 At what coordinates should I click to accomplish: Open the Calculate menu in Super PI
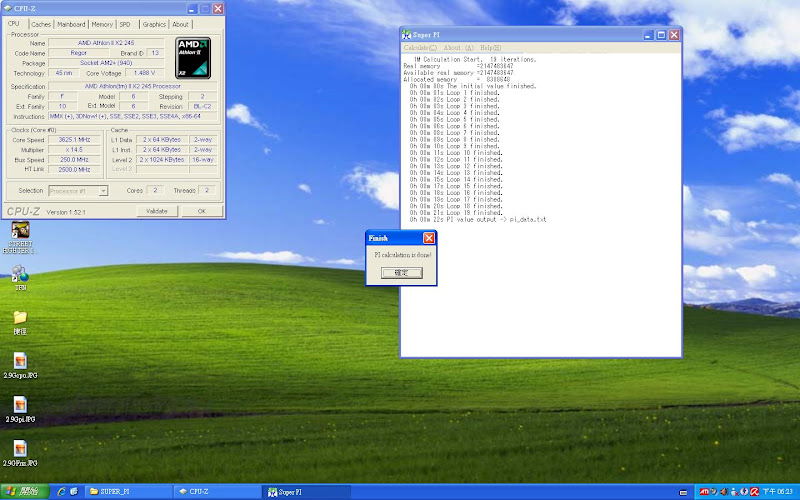pos(420,47)
